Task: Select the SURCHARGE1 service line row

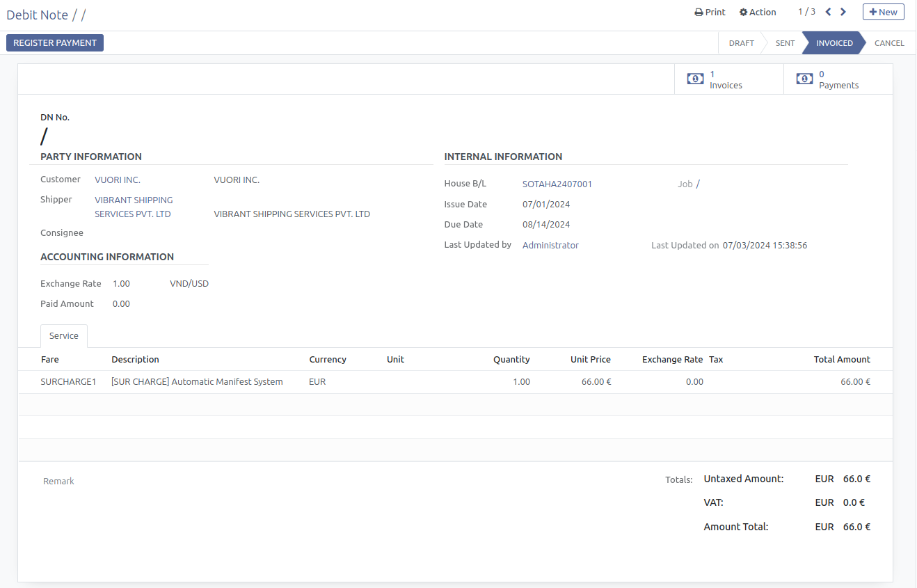Action: (68, 382)
